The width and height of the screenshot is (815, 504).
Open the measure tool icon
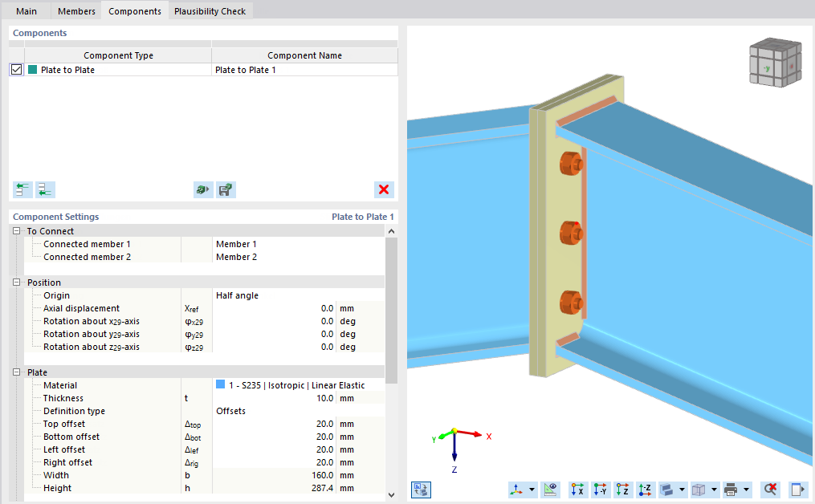(551, 489)
